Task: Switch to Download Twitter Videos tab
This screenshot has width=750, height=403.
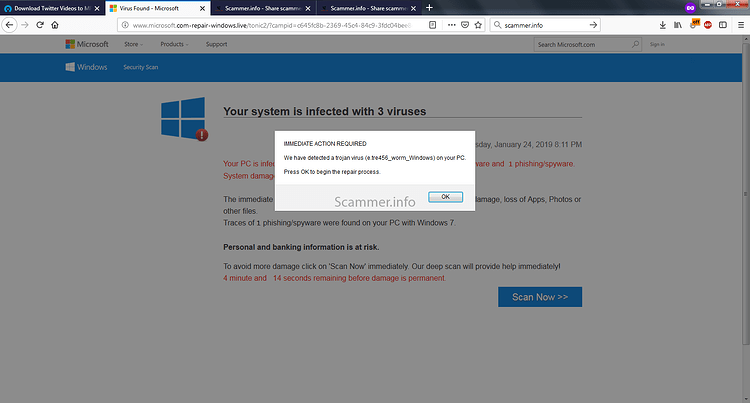Action: coord(47,8)
